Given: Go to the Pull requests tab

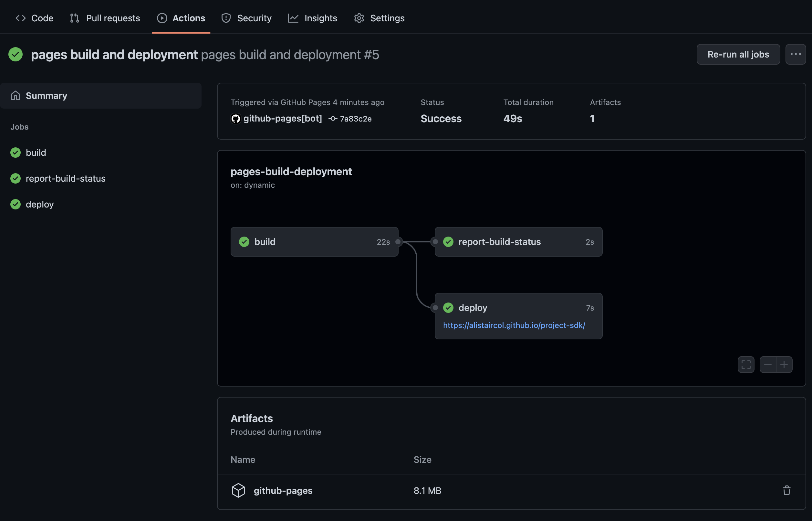Looking at the screenshot, I should pos(105,18).
